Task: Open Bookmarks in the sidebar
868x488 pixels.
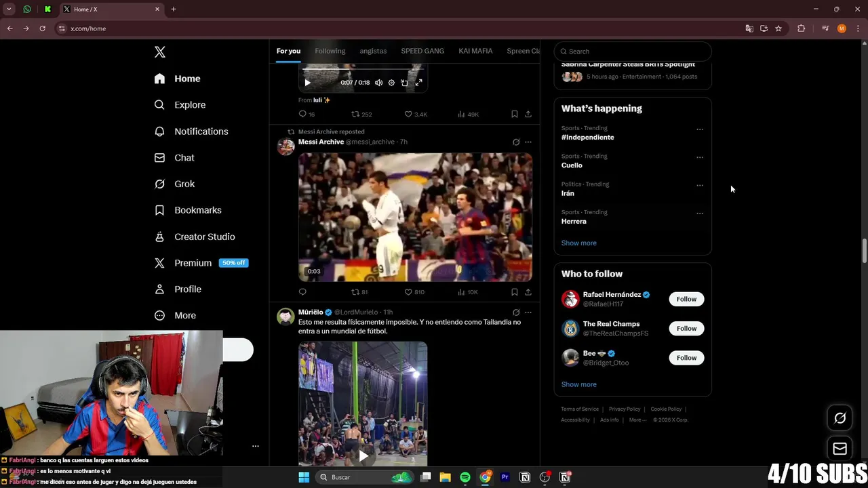Action: tap(188, 210)
